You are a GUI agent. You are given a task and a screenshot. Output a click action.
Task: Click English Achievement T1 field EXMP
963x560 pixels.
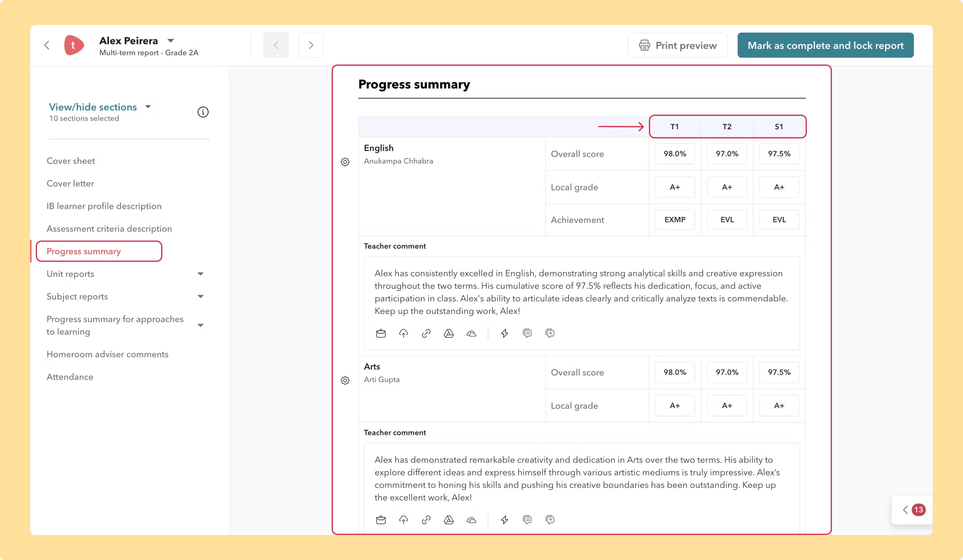675,220
